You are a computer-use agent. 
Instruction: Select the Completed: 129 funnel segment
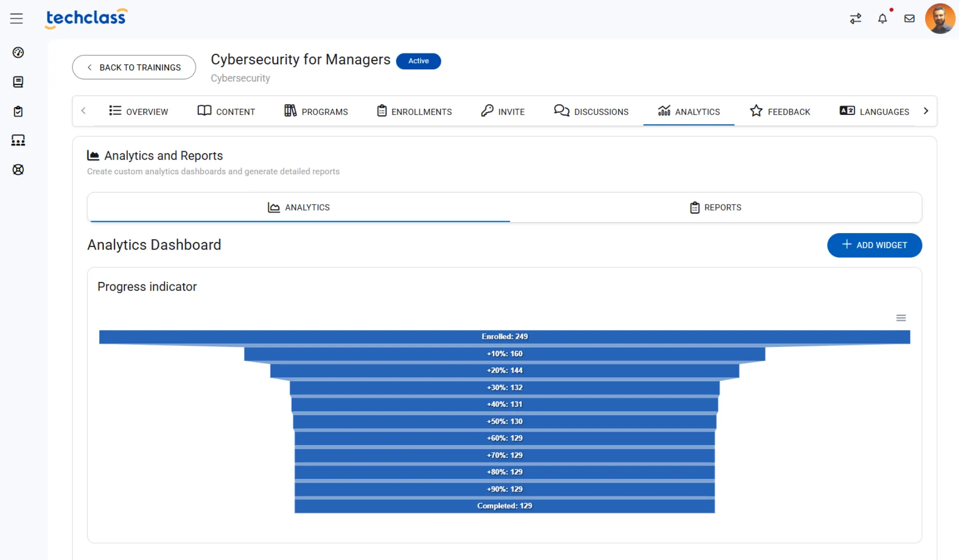coord(504,506)
